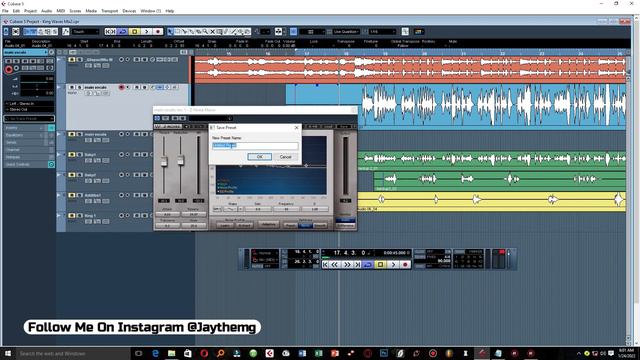Viewport: 640px width, 360px height.
Task: Go to project start in Transport panel
Action: [325, 264]
